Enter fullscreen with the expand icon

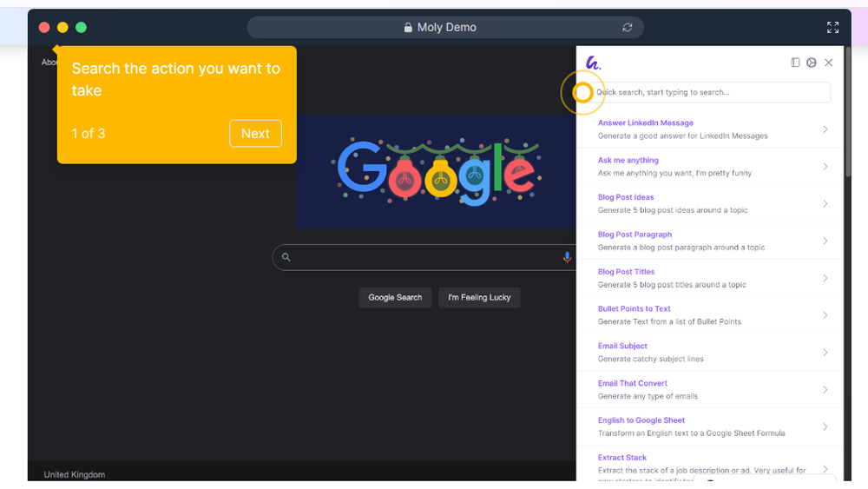(832, 27)
